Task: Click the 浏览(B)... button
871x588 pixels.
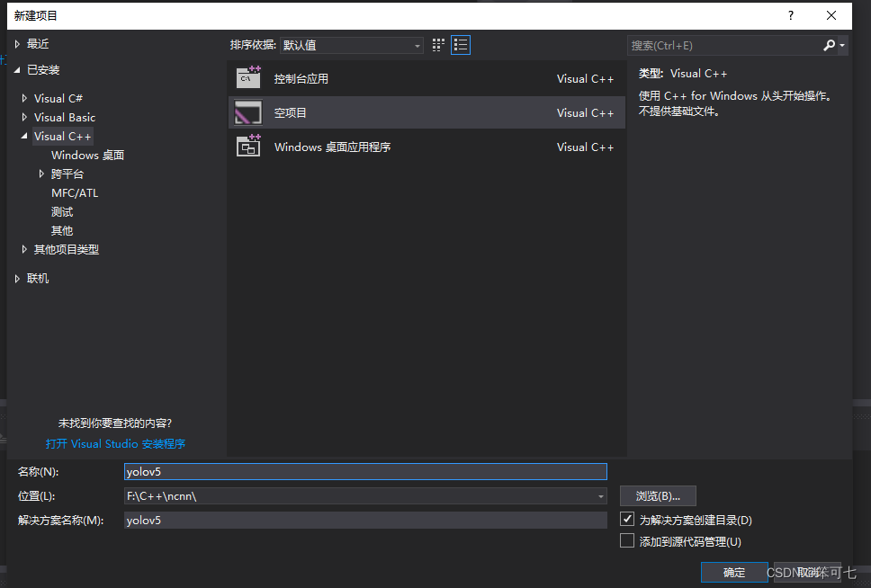Action: 658,495
